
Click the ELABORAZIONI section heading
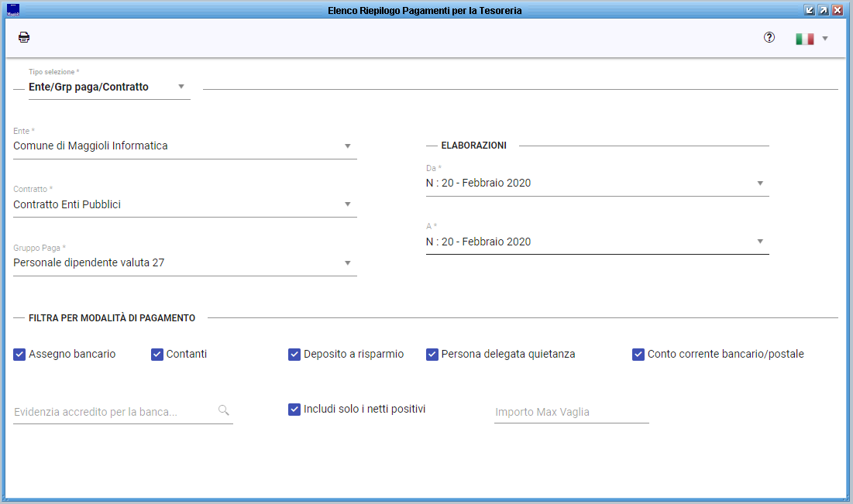tap(474, 146)
